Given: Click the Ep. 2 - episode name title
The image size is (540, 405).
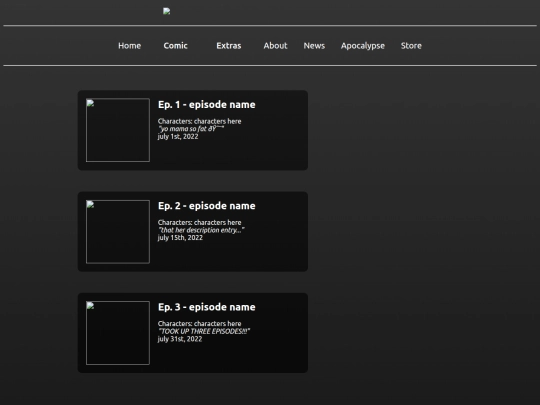Looking at the screenshot, I should coord(207,206).
